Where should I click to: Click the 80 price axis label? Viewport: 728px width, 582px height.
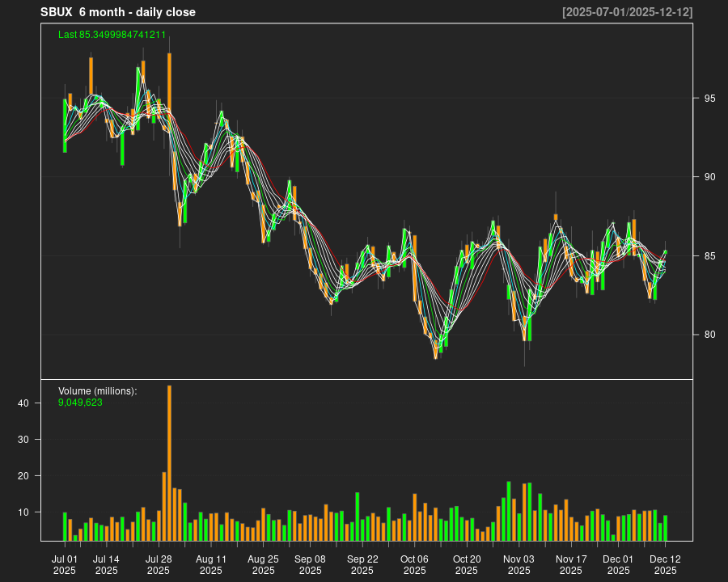(709, 335)
